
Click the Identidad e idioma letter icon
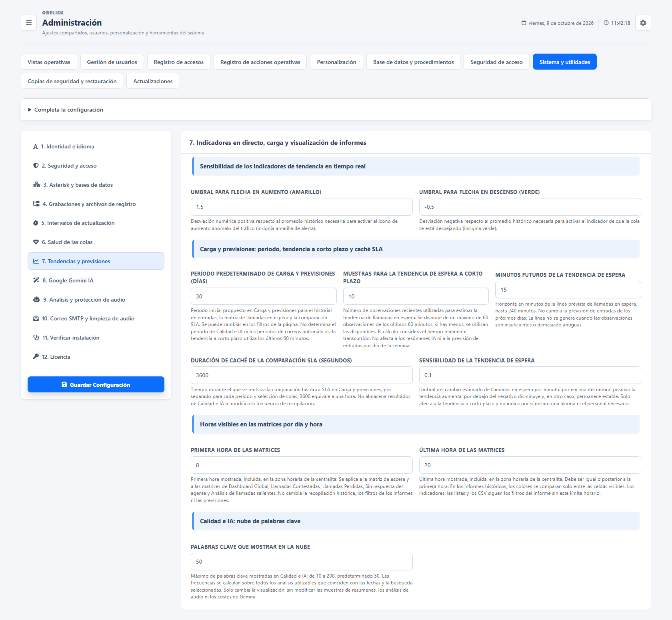point(36,147)
